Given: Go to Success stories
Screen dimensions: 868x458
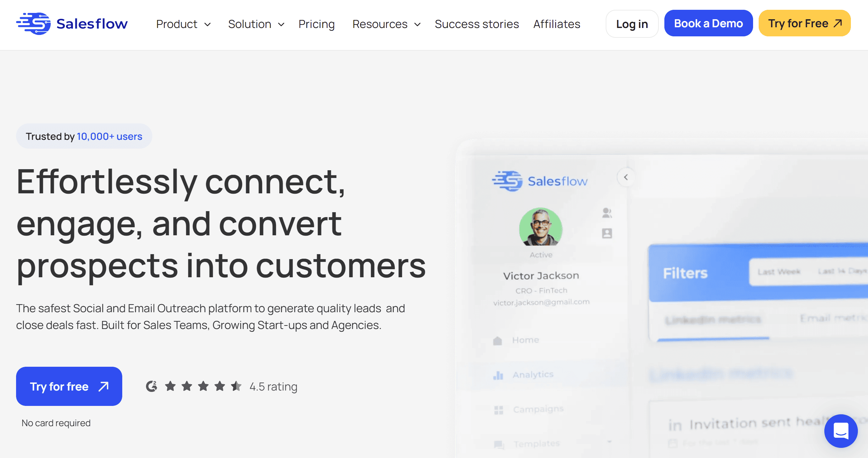Looking at the screenshot, I should (477, 24).
